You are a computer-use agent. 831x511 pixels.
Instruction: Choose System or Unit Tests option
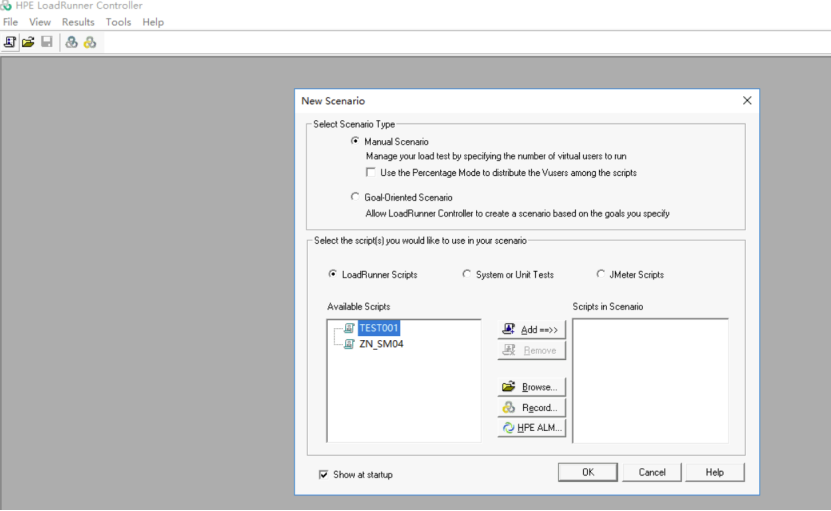[466, 274]
